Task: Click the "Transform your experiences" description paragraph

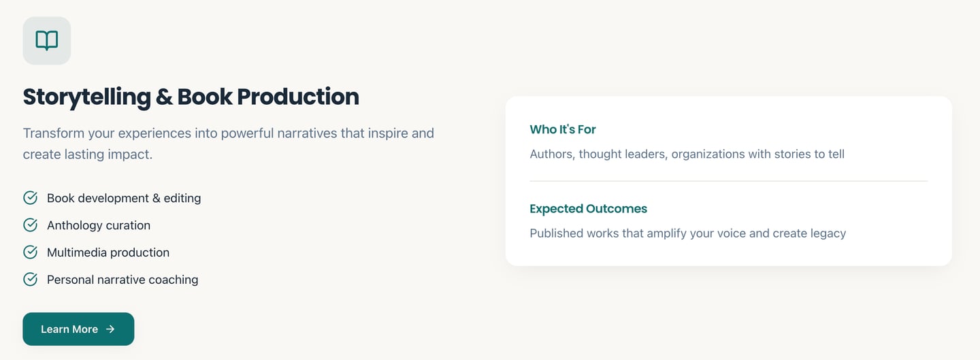Action: click(x=228, y=144)
